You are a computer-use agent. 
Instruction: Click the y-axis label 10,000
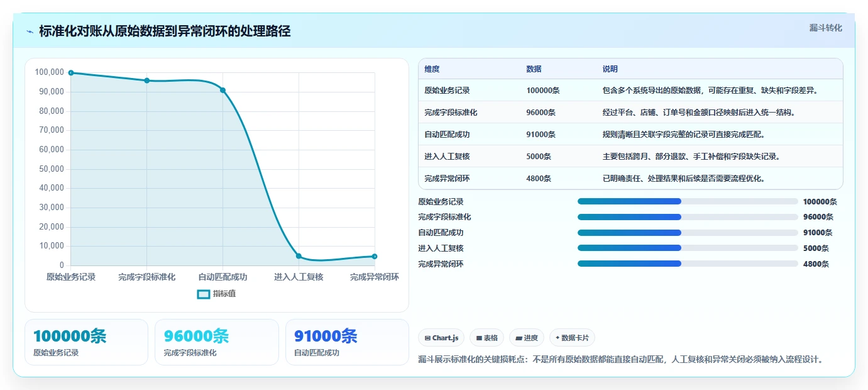(x=52, y=246)
